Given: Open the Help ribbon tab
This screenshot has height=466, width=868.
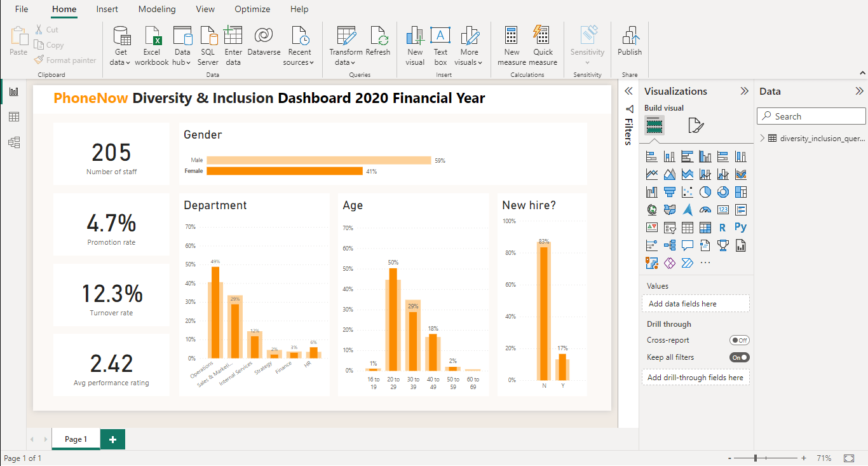Looking at the screenshot, I should coord(299,10).
